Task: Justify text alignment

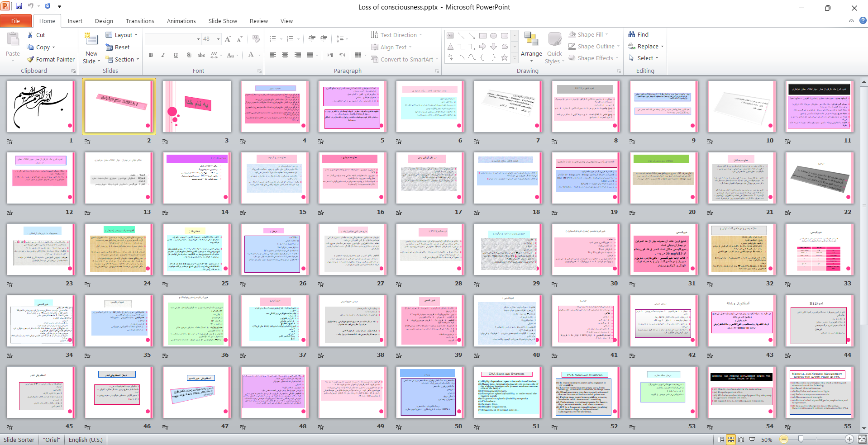Action: (310, 55)
